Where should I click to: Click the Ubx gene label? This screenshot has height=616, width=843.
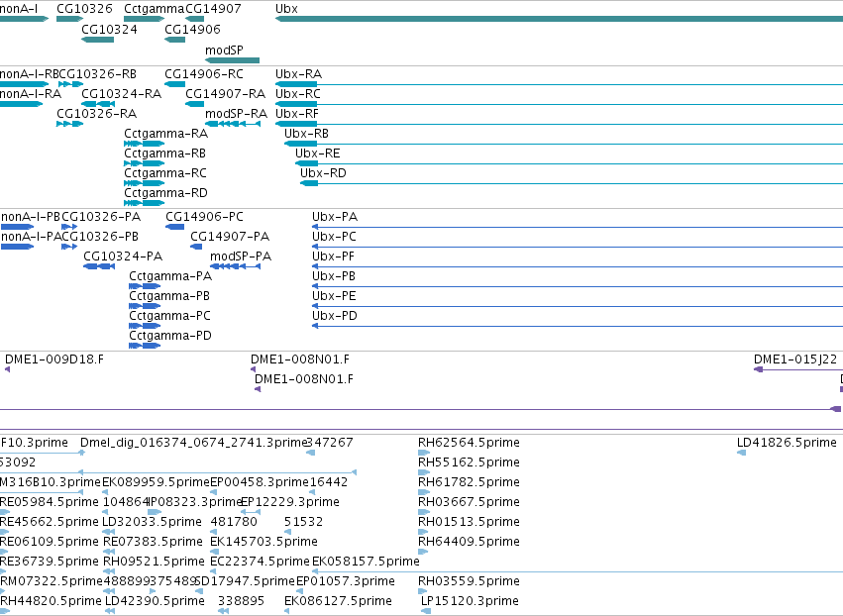click(x=286, y=9)
